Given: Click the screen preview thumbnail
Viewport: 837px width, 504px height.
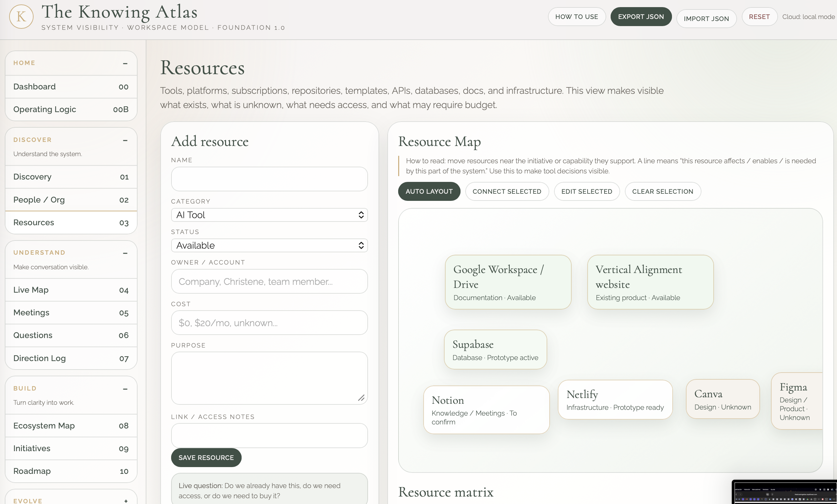Looking at the screenshot, I should pyautogui.click(x=784, y=492).
